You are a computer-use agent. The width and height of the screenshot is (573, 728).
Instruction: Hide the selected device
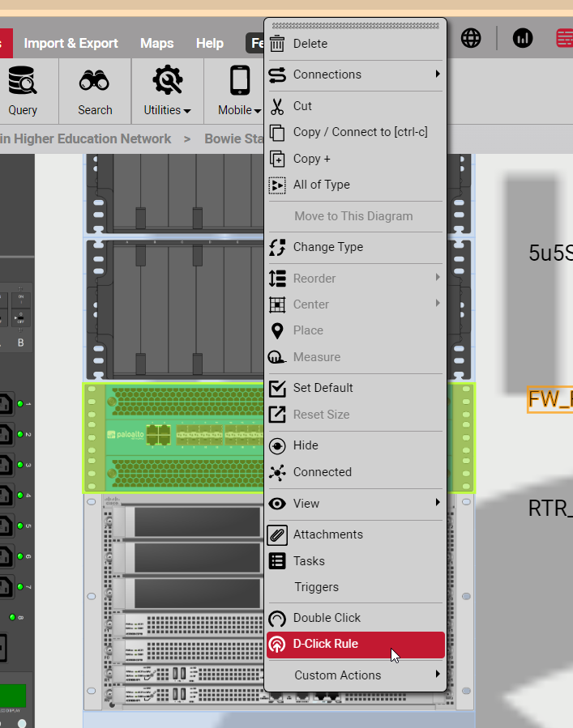pos(306,445)
